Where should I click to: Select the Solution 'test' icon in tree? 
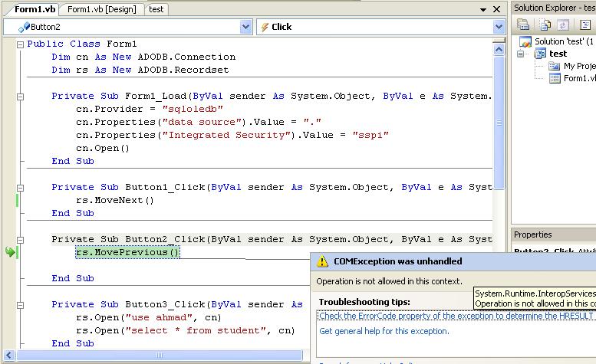(x=525, y=41)
